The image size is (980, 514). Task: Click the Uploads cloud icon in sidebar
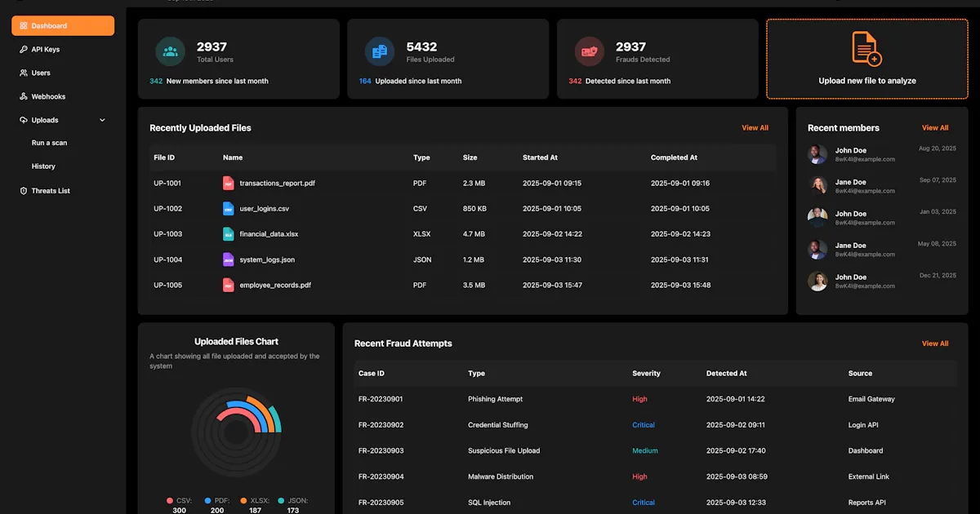click(x=24, y=120)
